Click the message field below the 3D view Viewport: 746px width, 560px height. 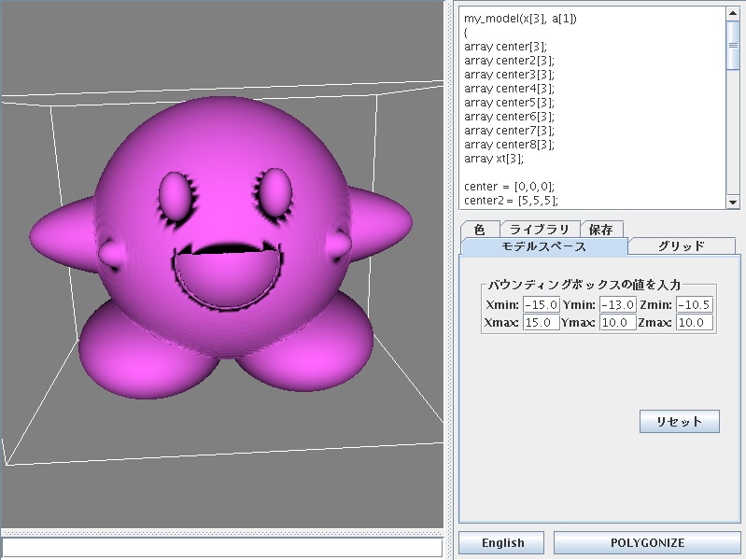(x=222, y=547)
